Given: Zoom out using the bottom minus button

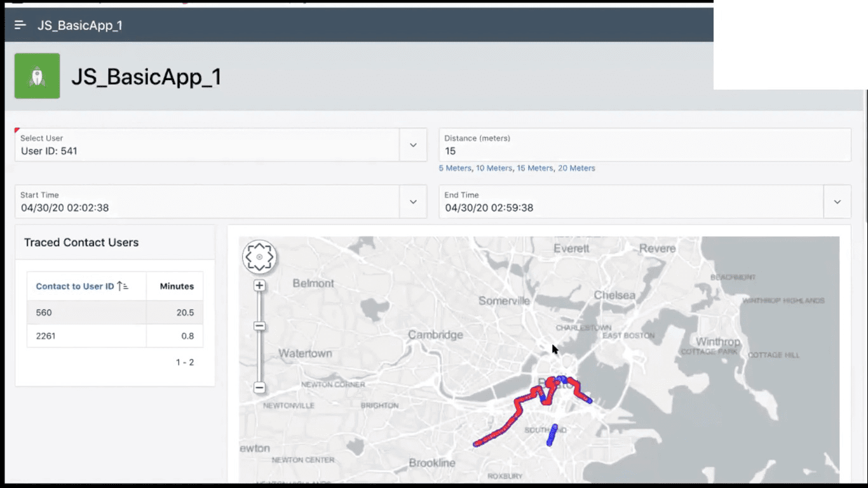Looking at the screenshot, I should [x=259, y=388].
